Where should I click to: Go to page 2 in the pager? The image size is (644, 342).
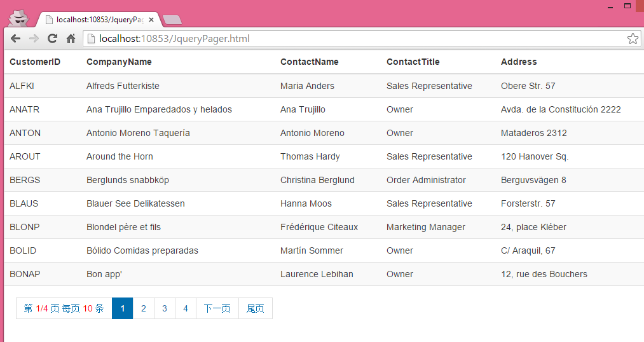coord(144,308)
